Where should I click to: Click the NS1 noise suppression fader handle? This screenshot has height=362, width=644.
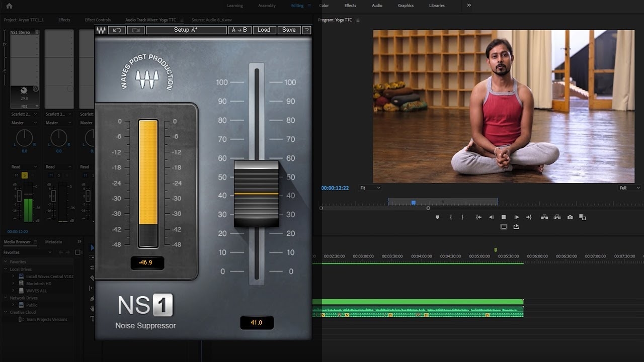(x=256, y=194)
